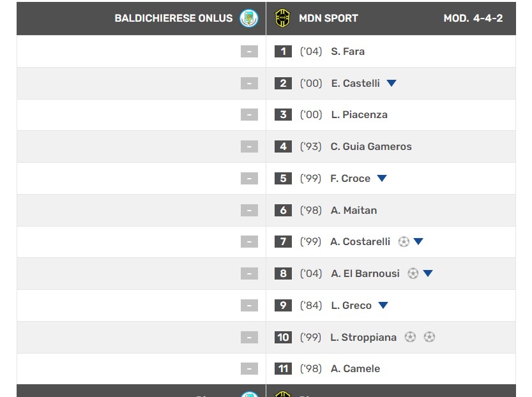Viewport: 532px width, 397px height.
Task: Click the empty dash placeholder opposite L. Piacenza
Action: pyautogui.click(x=249, y=115)
